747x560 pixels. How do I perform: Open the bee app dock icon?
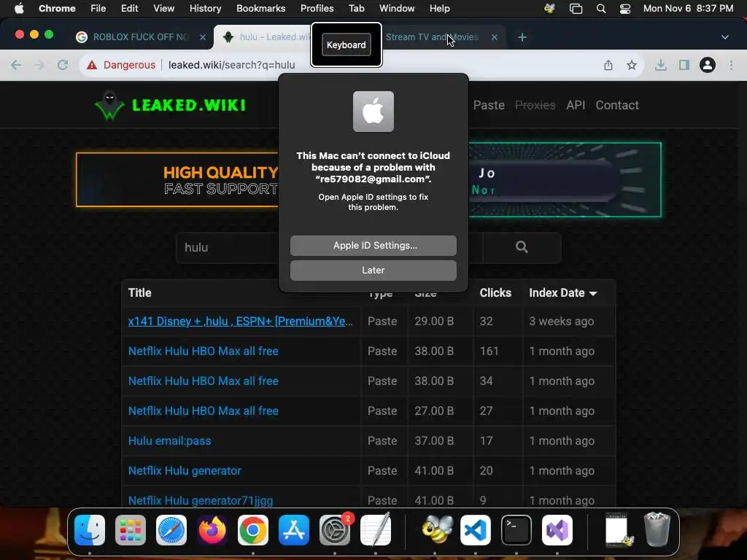point(437,530)
